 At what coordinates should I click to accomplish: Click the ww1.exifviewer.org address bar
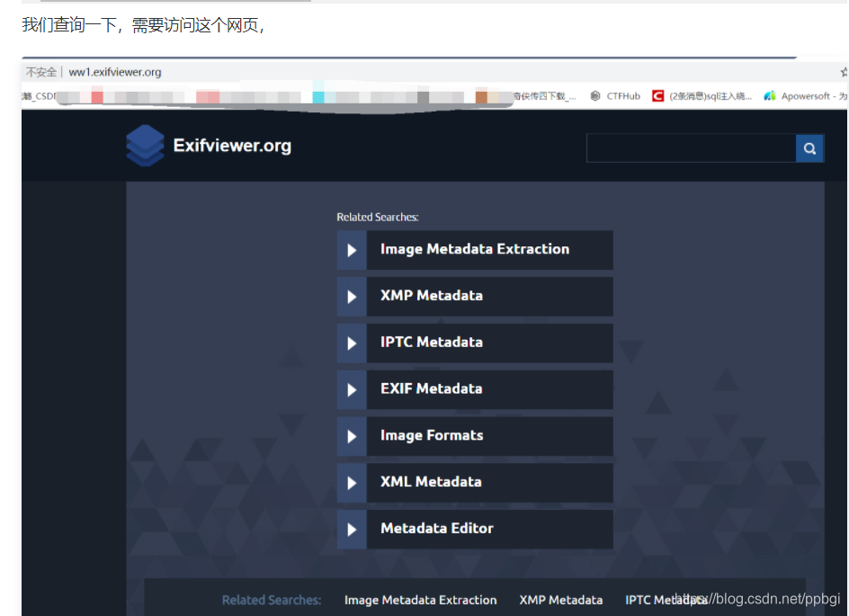coord(115,72)
